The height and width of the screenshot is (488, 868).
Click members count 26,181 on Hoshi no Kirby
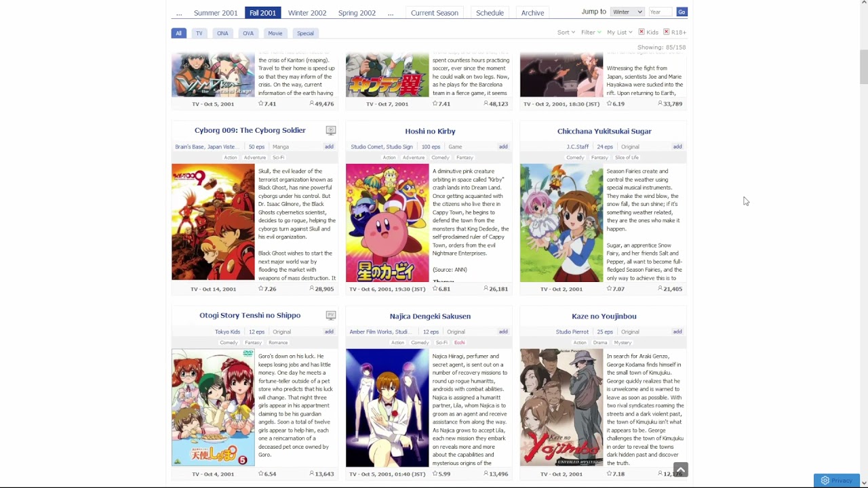click(x=496, y=289)
